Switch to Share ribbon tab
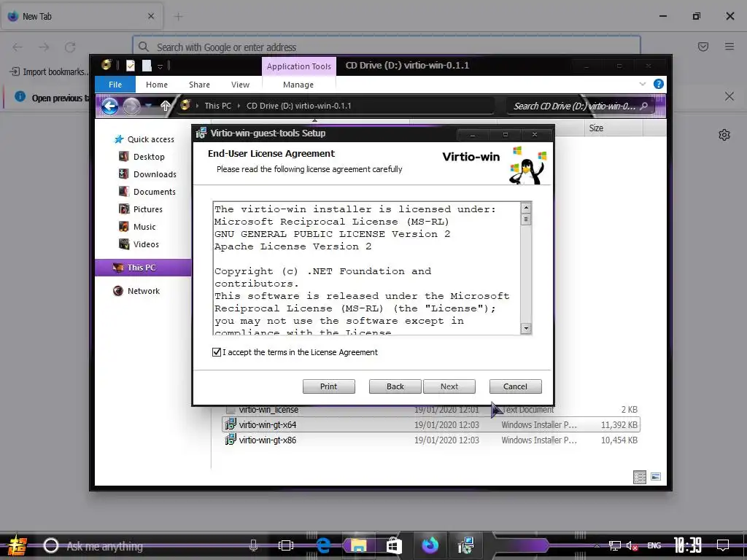Viewport: 747px width, 560px height. (199, 85)
